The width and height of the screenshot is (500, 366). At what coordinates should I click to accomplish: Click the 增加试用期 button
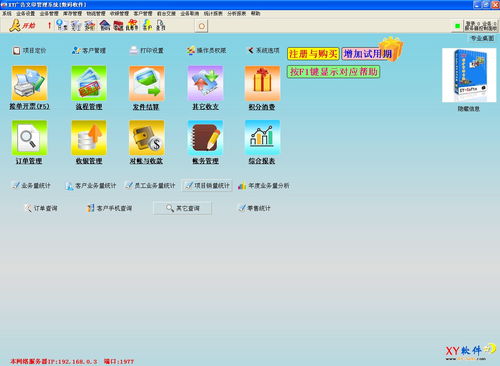(368, 54)
